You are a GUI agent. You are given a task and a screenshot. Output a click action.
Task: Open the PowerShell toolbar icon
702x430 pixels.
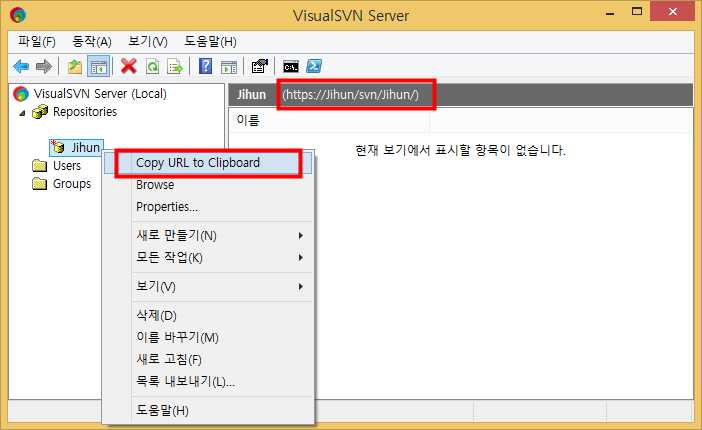click(x=314, y=67)
